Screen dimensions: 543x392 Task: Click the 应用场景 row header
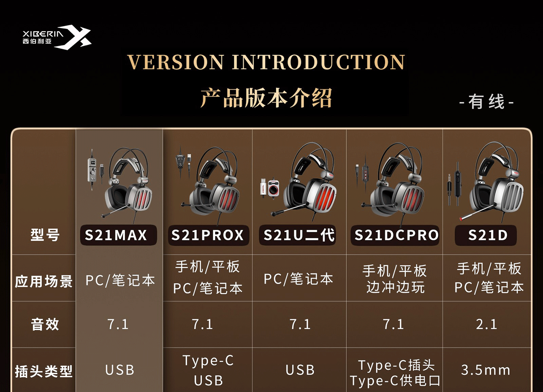click(x=44, y=281)
